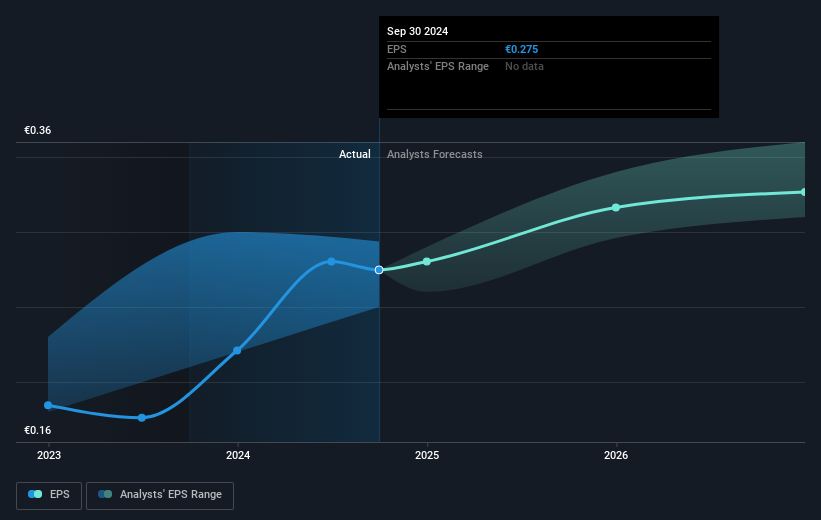Click the 2024 x-axis label
821x520 pixels.
pos(238,455)
